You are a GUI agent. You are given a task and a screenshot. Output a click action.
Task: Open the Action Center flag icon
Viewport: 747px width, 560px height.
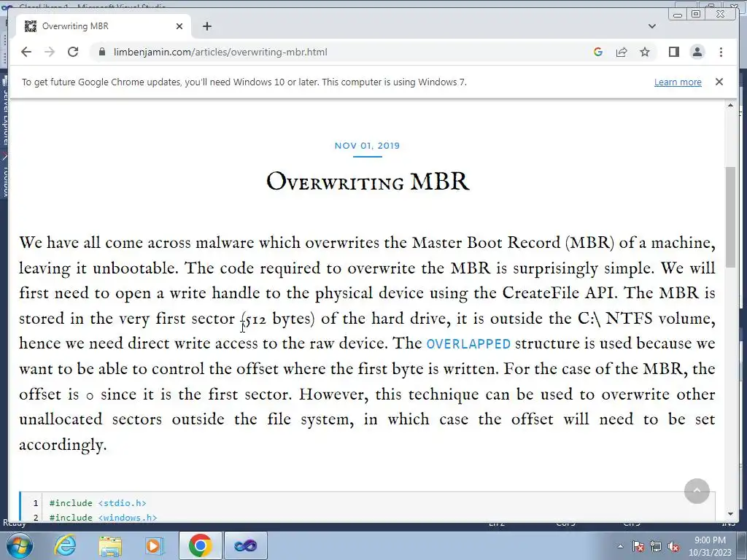[638, 547]
